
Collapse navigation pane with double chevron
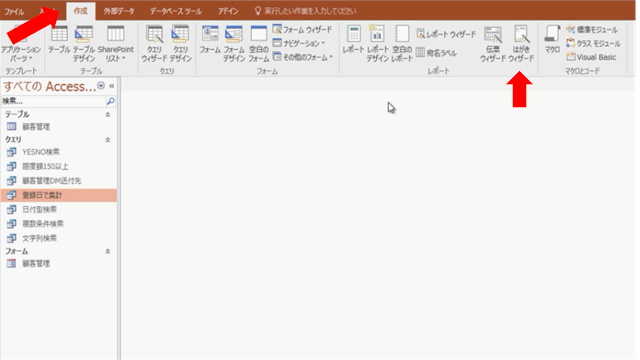(111, 86)
